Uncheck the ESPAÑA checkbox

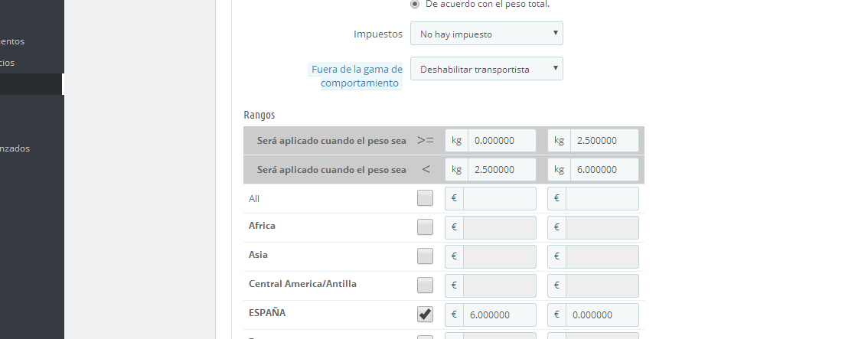(425, 314)
